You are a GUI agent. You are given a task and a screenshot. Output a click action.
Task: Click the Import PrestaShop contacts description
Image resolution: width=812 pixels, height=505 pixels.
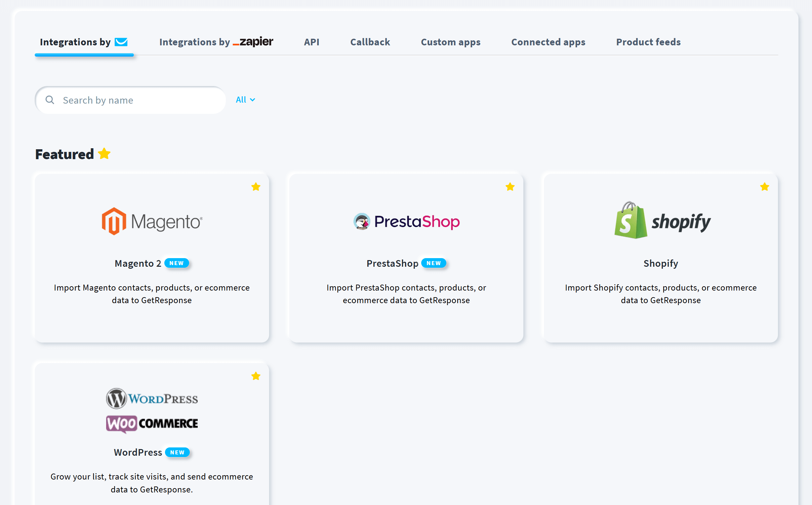[406, 294]
